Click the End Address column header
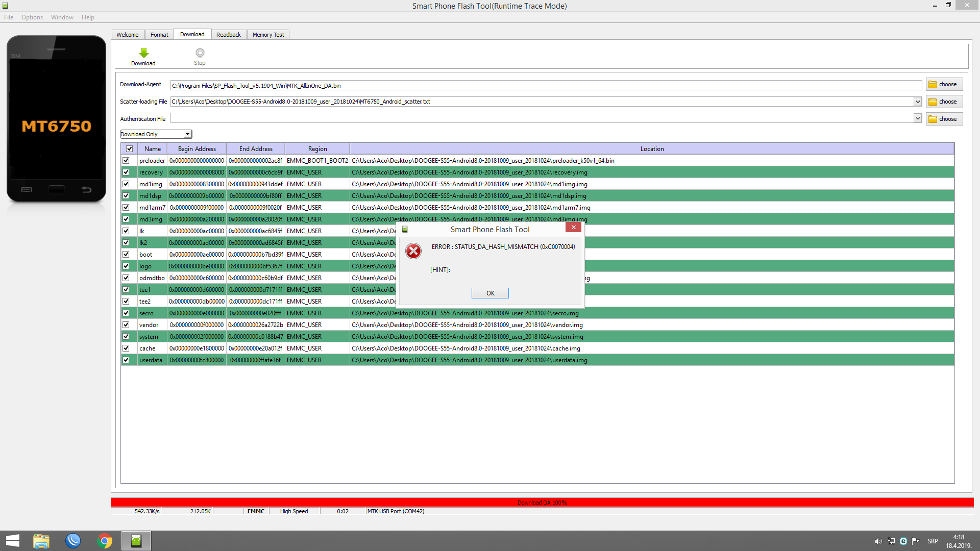The width and height of the screenshot is (980, 551). pos(256,149)
